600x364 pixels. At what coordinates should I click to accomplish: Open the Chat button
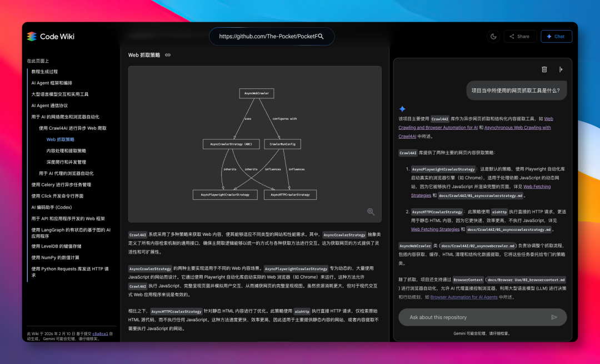click(556, 36)
